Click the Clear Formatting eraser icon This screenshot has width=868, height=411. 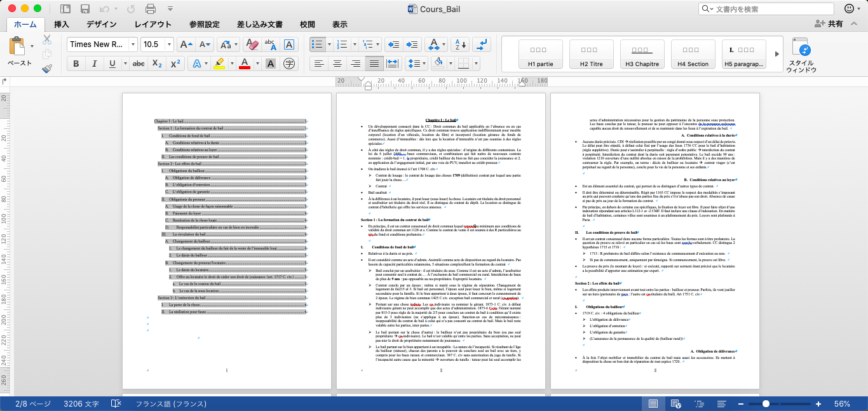coord(252,44)
